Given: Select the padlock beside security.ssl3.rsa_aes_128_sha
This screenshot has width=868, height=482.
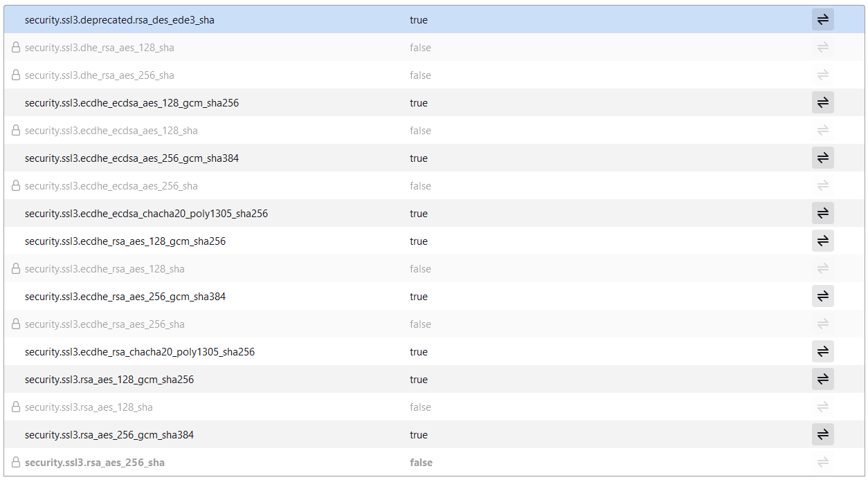Looking at the screenshot, I should click(16, 407).
